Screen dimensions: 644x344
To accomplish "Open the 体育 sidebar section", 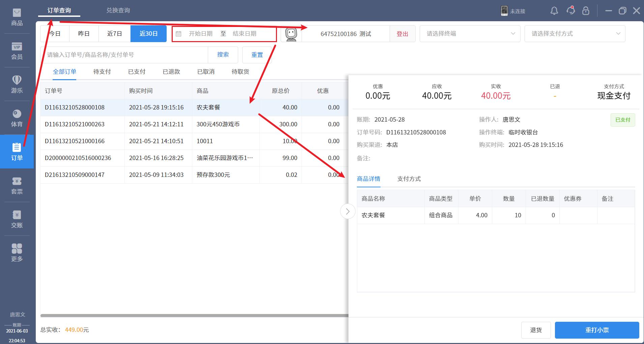I will click(17, 118).
